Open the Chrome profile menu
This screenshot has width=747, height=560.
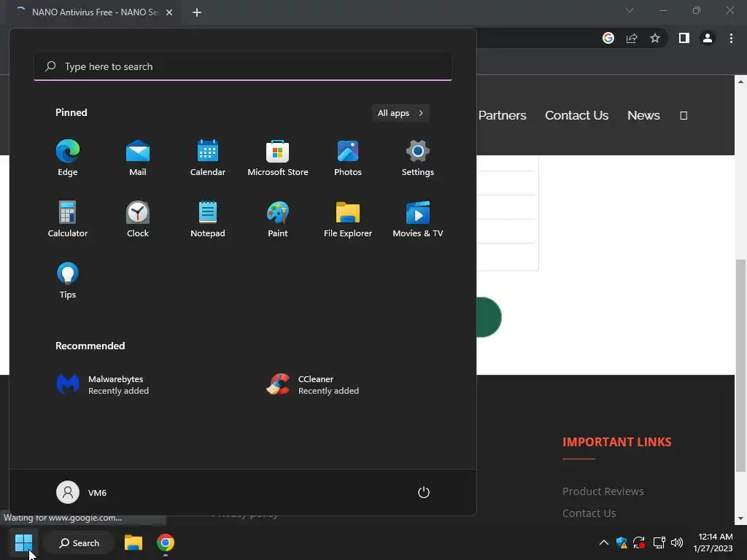(708, 38)
